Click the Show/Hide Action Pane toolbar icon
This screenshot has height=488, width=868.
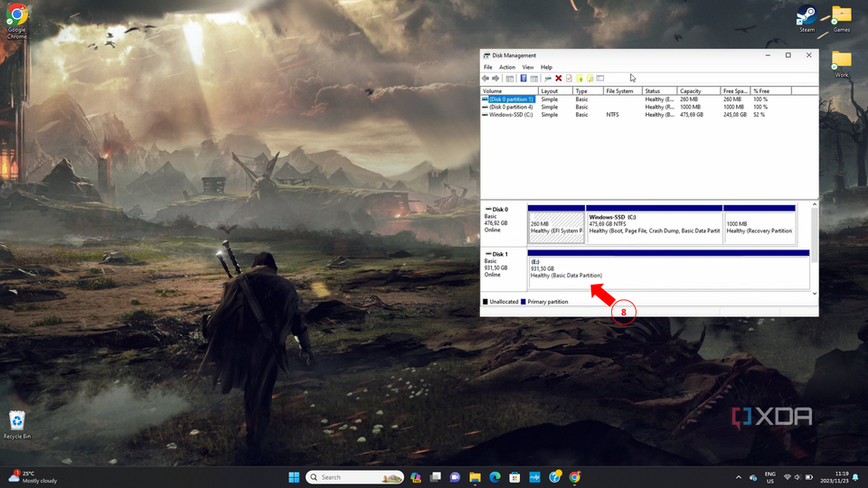click(x=534, y=79)
